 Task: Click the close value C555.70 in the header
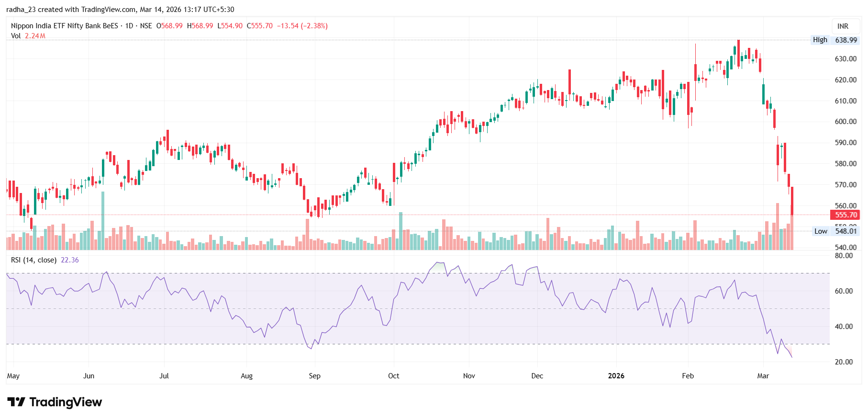pos(260,26)
